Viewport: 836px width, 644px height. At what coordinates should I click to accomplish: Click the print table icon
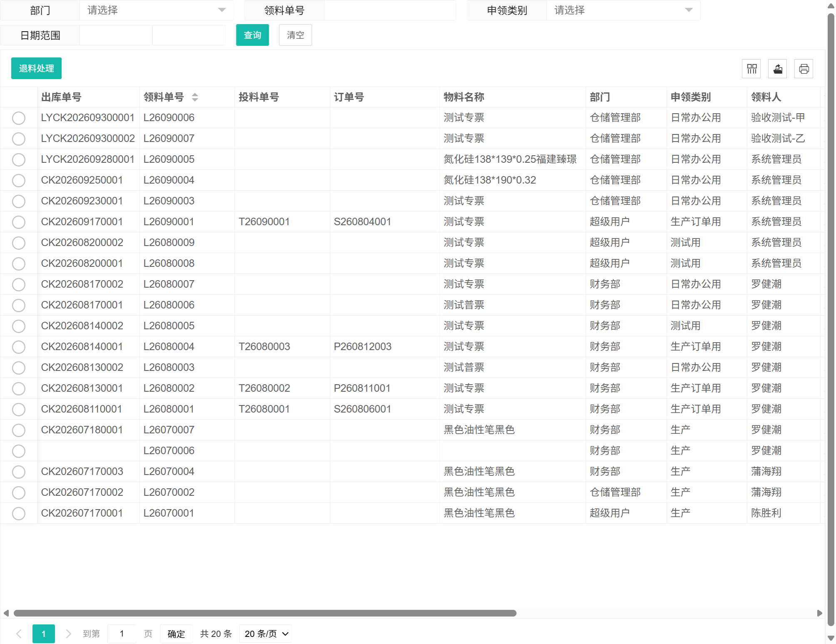(x=804, y=69)
